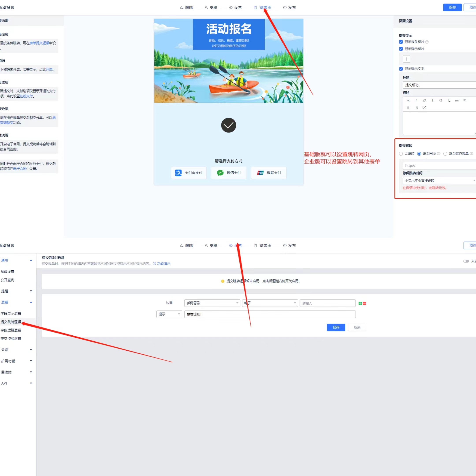Screen dimensions: 476x476
Task: Click the eraser clear-format icon
Action: pyautogui.click(x=424, y=100)
